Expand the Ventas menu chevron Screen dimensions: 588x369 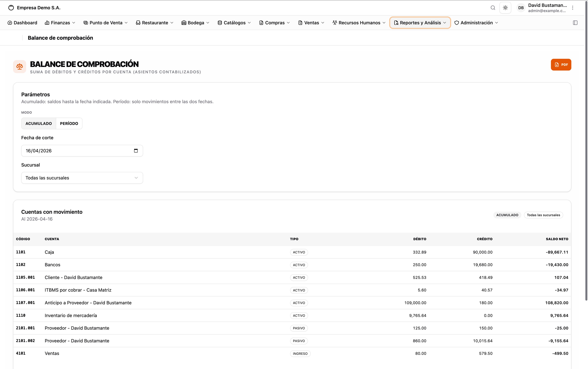[323, 23]
